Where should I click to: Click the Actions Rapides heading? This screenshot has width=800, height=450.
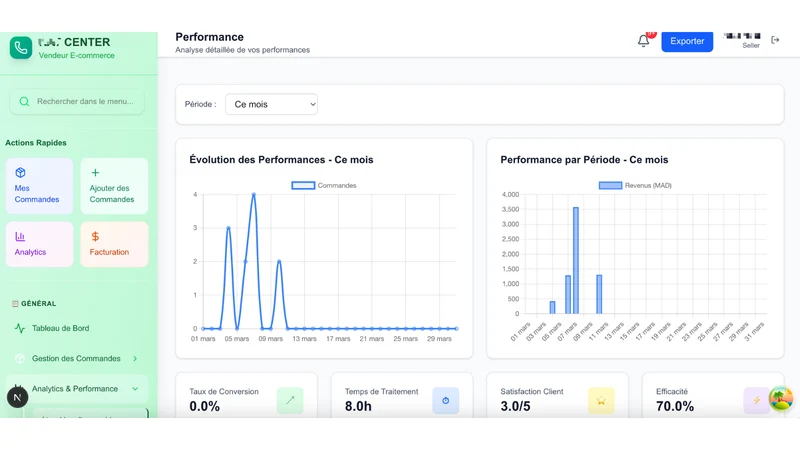pos(36,143)
